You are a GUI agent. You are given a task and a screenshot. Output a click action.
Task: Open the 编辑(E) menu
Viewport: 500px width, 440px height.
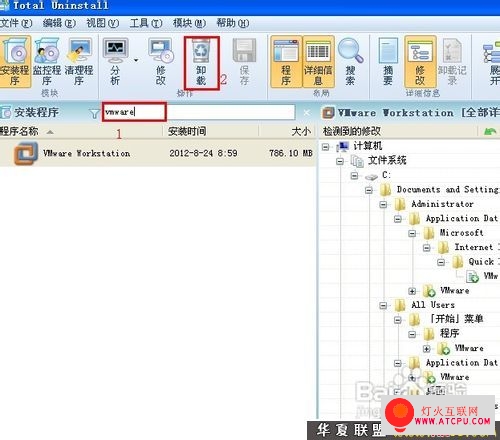coord(59,23)
